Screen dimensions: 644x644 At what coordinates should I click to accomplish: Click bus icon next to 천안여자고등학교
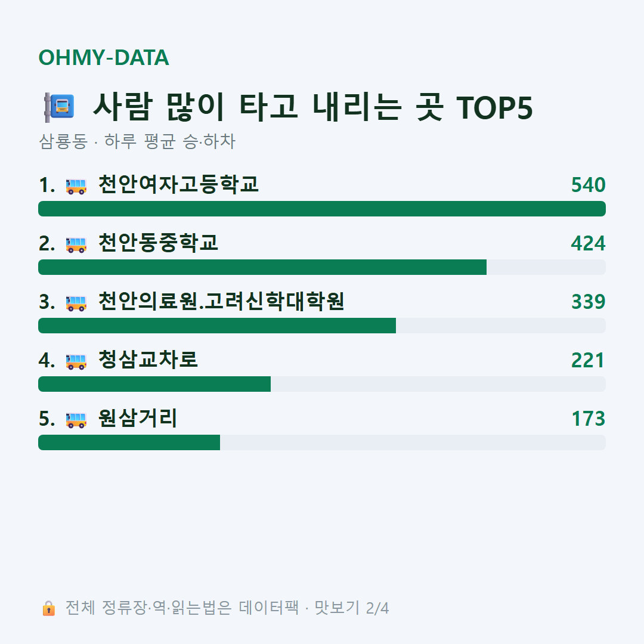(76, 186)
